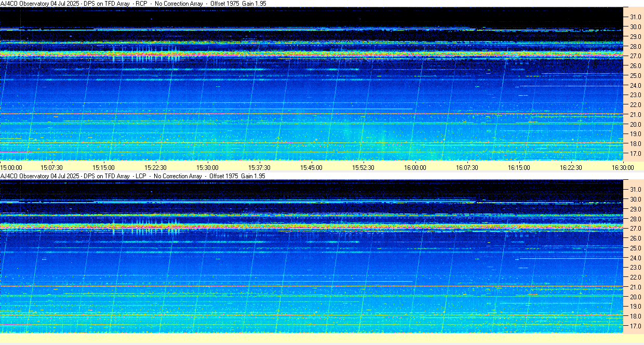Select the 19.0 frequency label in LCP panel
This screenshot has height=345, width=644.
[x=635, y=307]
